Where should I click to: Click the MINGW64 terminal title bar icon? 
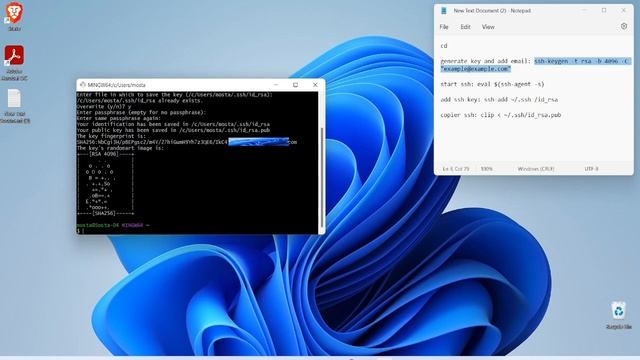click(82, 85)
